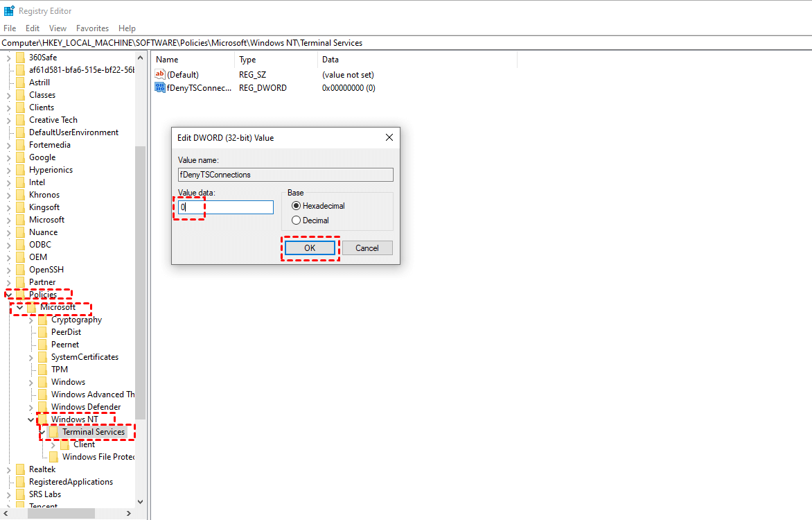The height and width of the screenshot is (520, 812).
Task: Select the Peernet folder icon
Action: [42, 345]
